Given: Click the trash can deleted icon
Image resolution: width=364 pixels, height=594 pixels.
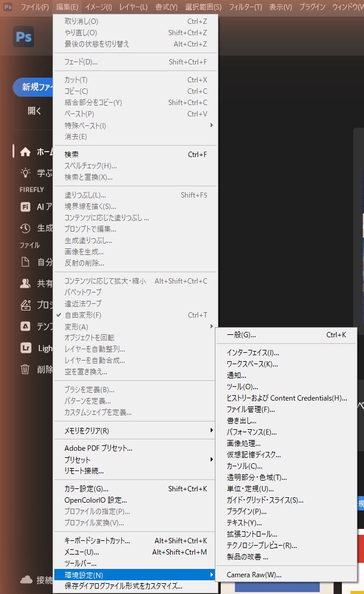Looking at the screenshot, I should 25,370.
